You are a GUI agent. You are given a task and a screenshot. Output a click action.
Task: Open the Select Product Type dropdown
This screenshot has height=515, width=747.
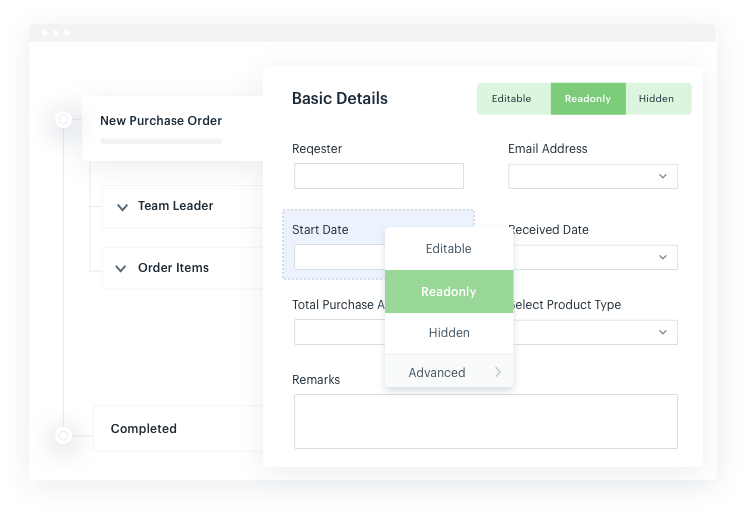pyautogui.click(x=596, y=333)
